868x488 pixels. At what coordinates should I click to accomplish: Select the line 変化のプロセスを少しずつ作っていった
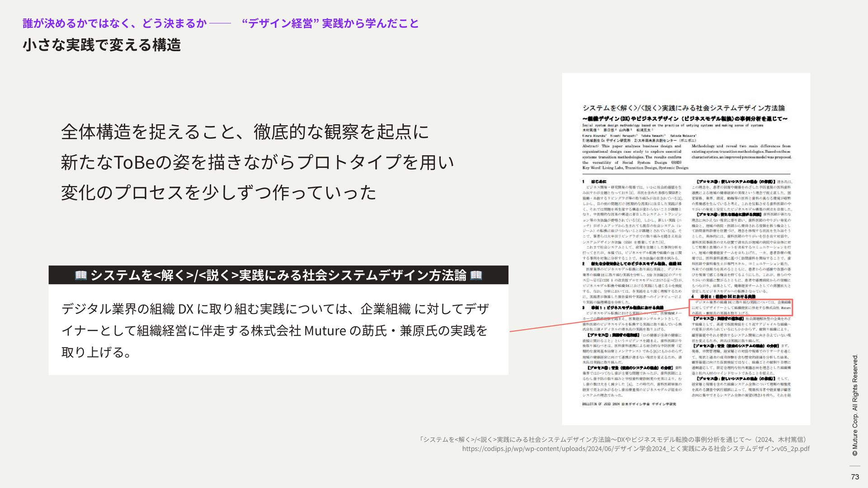tap(218, 192)
